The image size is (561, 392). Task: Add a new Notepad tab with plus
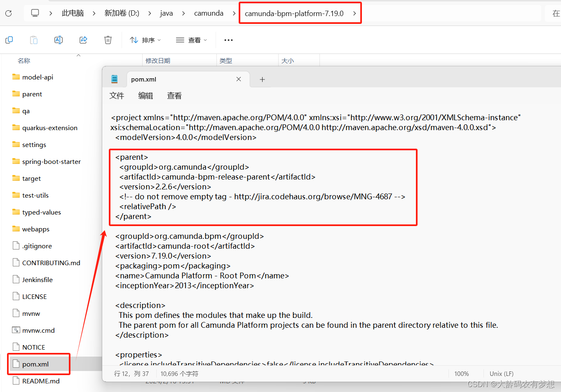[x=262, y=79]
